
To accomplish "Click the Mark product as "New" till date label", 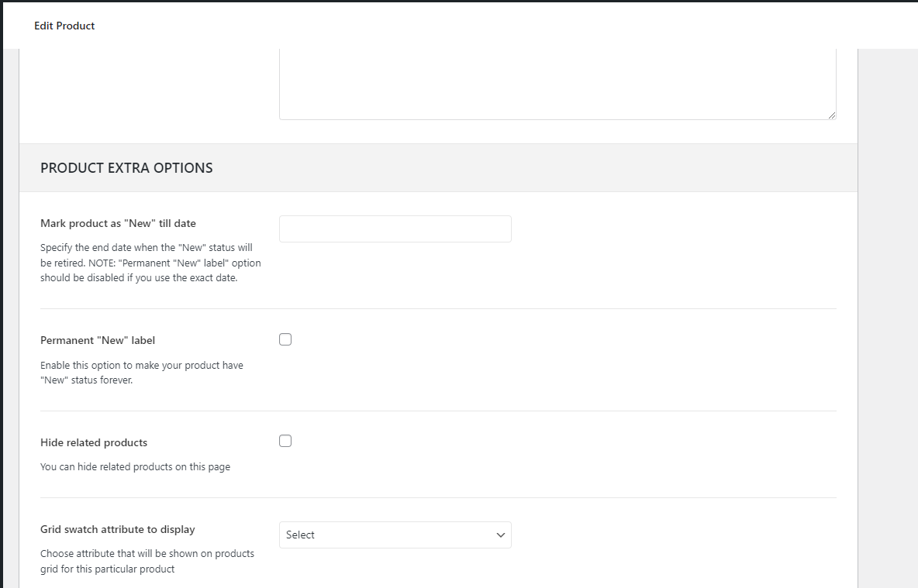I will (x=118, y=223).
